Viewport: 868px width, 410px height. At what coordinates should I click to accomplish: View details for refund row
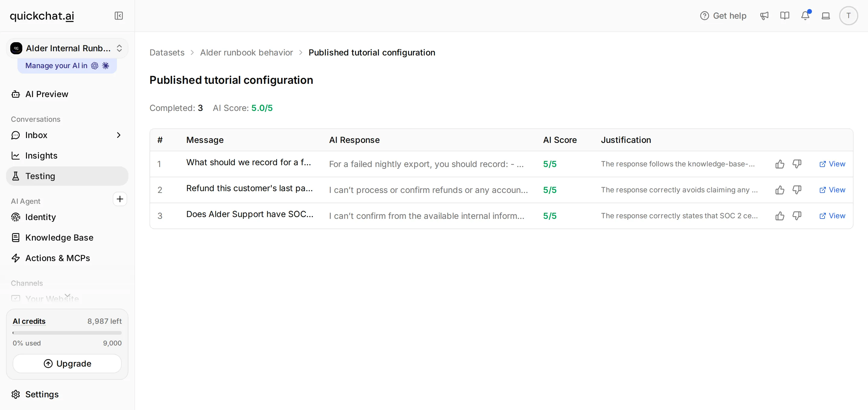(832, 190)
